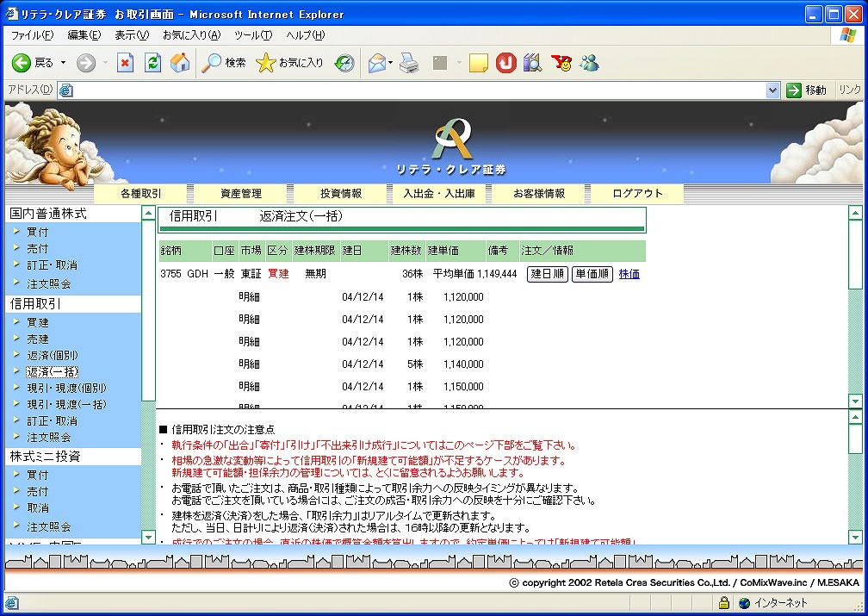Open the お気に入り(A) menu
Image resolution: width=868 pixels, height=616 pixels.
coord(191,35)
